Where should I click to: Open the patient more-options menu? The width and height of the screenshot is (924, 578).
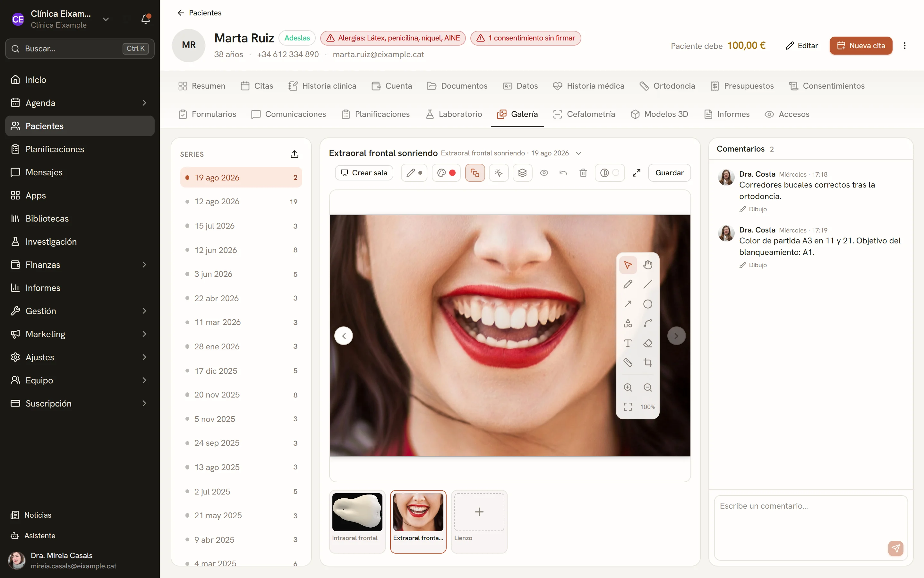point(904,46)
